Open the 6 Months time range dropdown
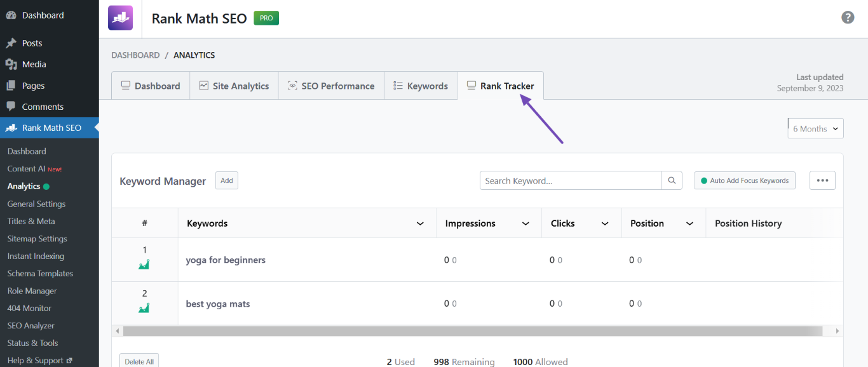 tap(816, 128)
